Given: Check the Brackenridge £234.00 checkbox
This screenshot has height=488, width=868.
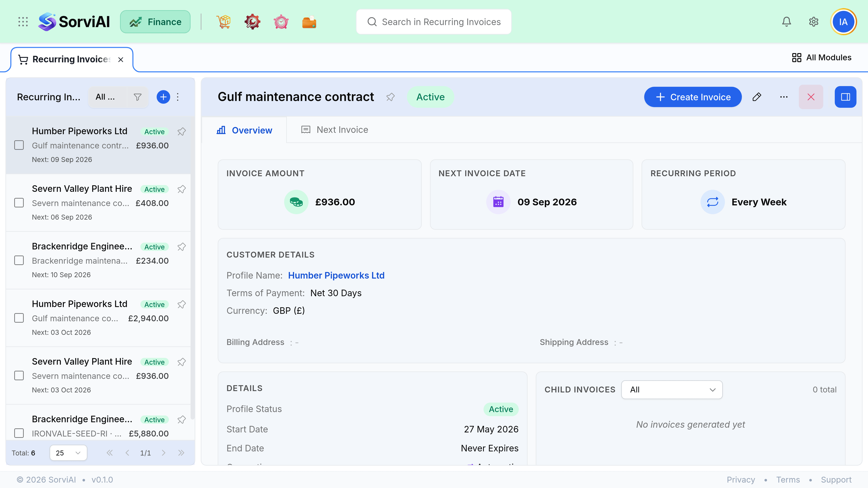Looking at the screenshot, I should pos(19,260).
